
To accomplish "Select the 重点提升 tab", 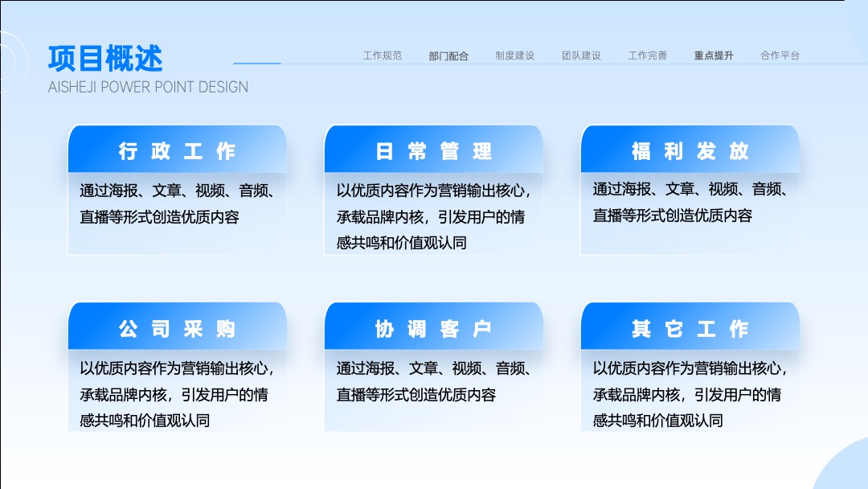I will coord(714,55).
